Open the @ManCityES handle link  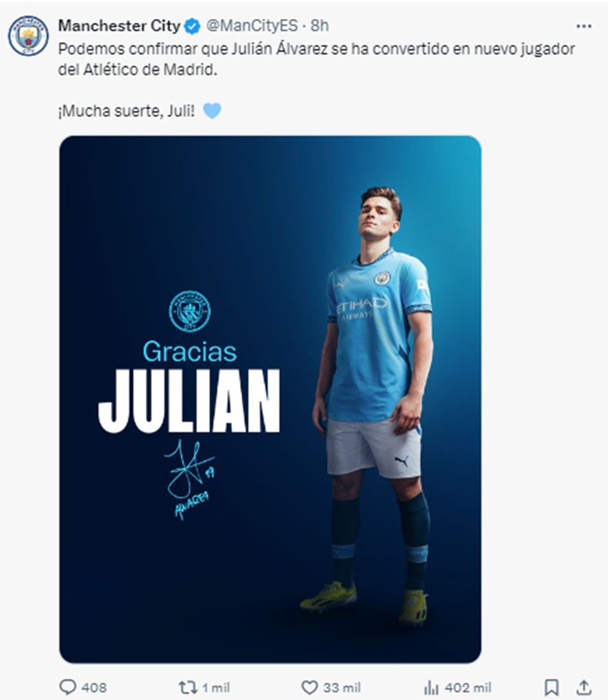252,26
